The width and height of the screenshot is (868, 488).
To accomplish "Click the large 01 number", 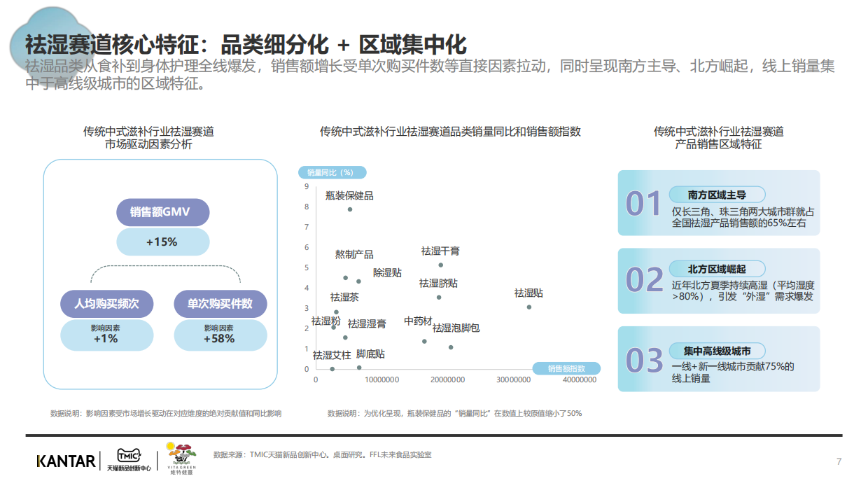I will [x=643, y=204].
